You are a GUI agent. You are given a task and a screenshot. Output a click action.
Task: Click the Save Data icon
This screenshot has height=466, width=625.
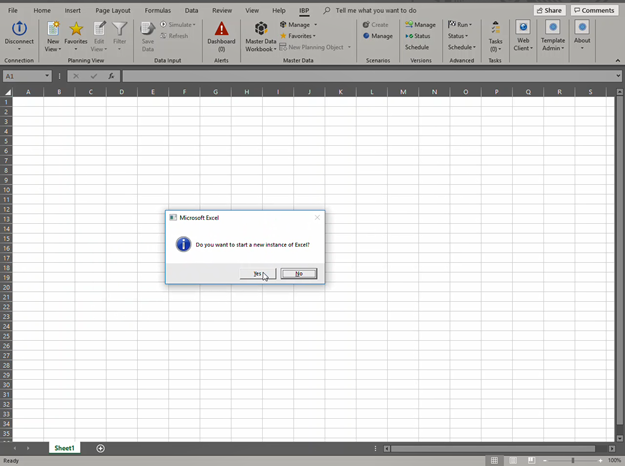tap(147, 29)
